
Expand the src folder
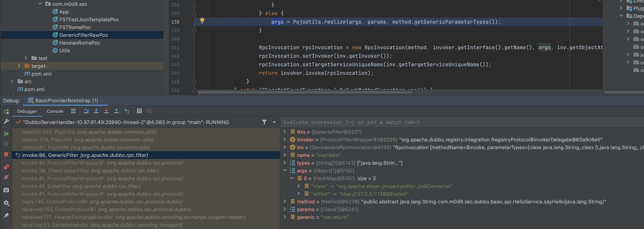point(12,81)
